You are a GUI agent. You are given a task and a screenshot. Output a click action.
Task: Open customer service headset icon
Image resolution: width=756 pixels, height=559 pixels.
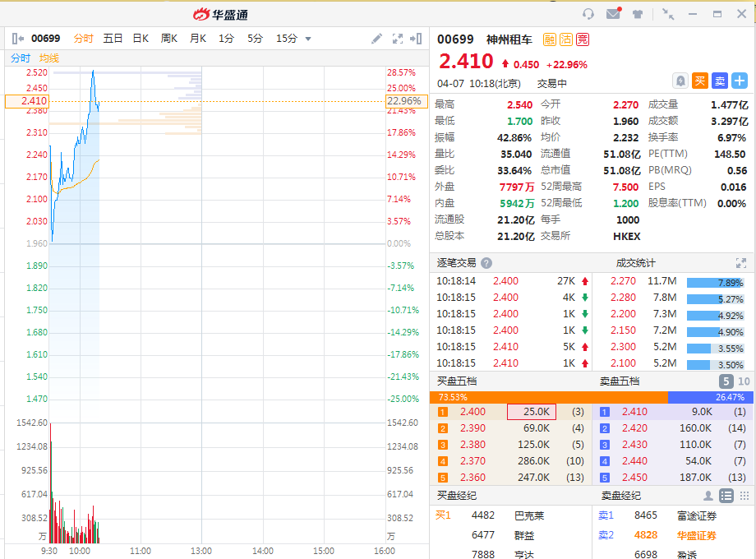(588, 14)
